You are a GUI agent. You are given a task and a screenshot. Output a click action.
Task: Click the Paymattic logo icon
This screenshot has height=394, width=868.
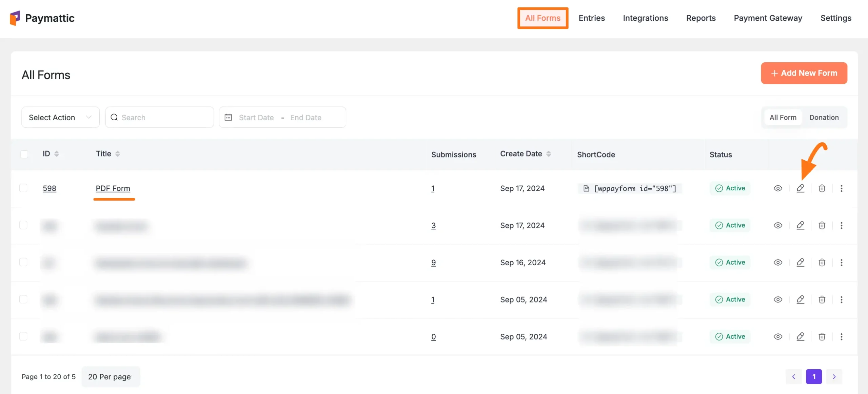15,18
